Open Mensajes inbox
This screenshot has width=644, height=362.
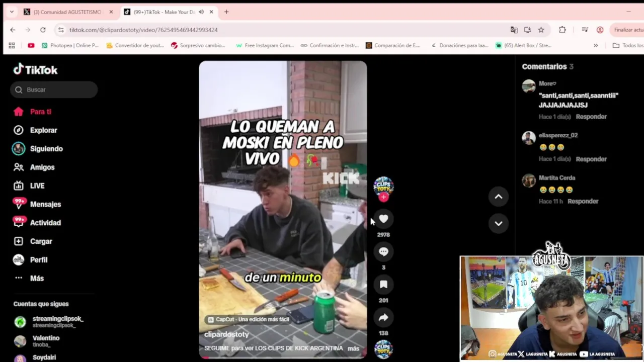tap(37, 204)
